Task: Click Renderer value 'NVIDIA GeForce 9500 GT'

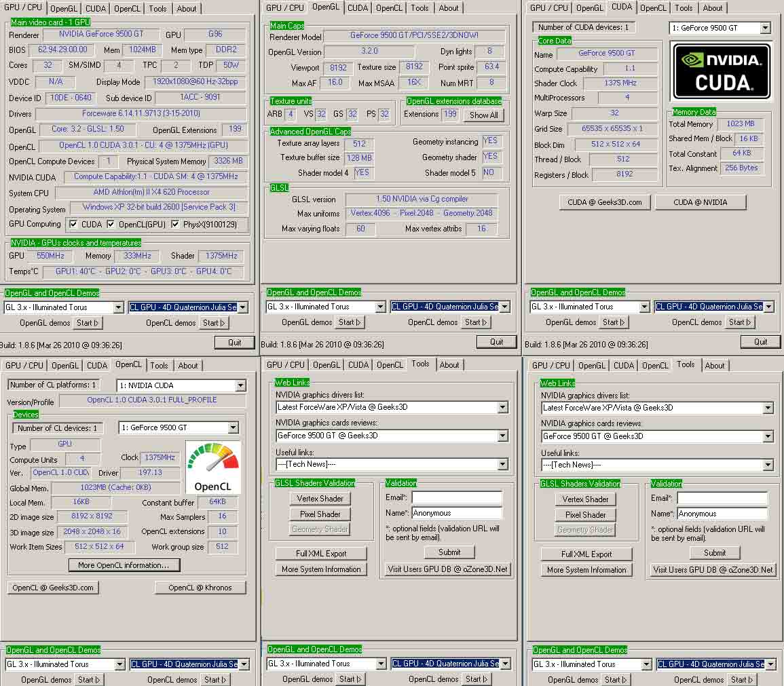Action: [x=101, y=35]
